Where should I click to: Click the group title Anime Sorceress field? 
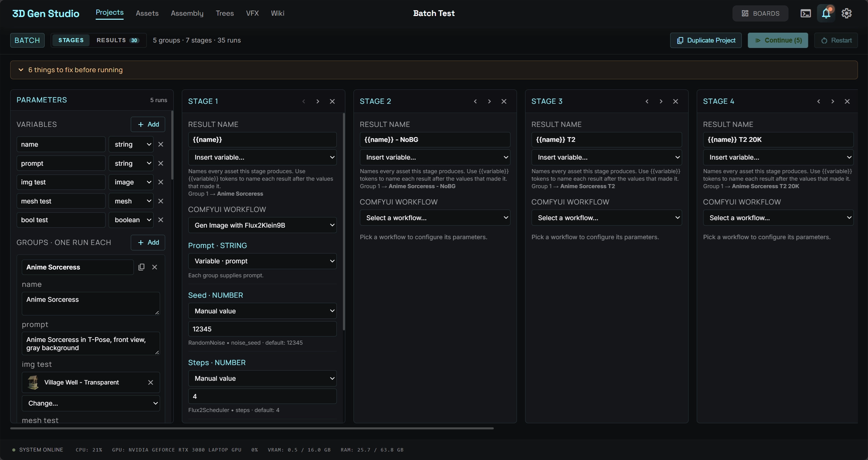78,267
